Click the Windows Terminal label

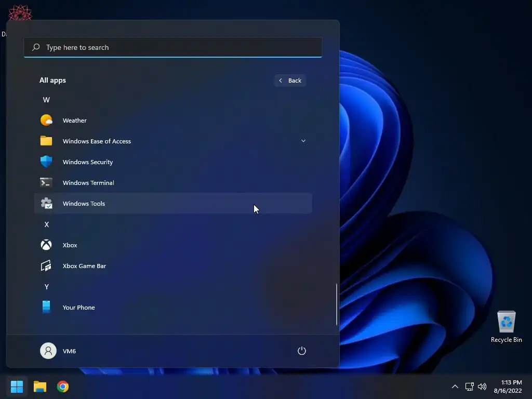click(88, 182)
